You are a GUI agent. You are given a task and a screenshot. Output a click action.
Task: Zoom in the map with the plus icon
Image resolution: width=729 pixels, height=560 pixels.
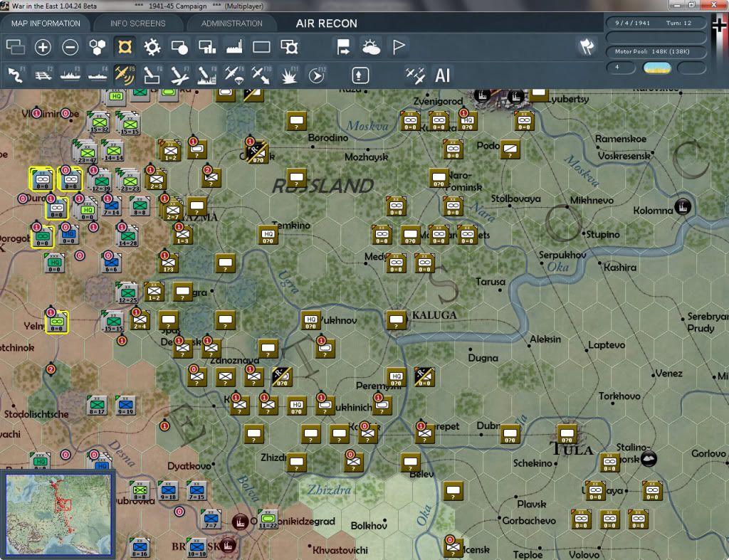pos(43,47)
